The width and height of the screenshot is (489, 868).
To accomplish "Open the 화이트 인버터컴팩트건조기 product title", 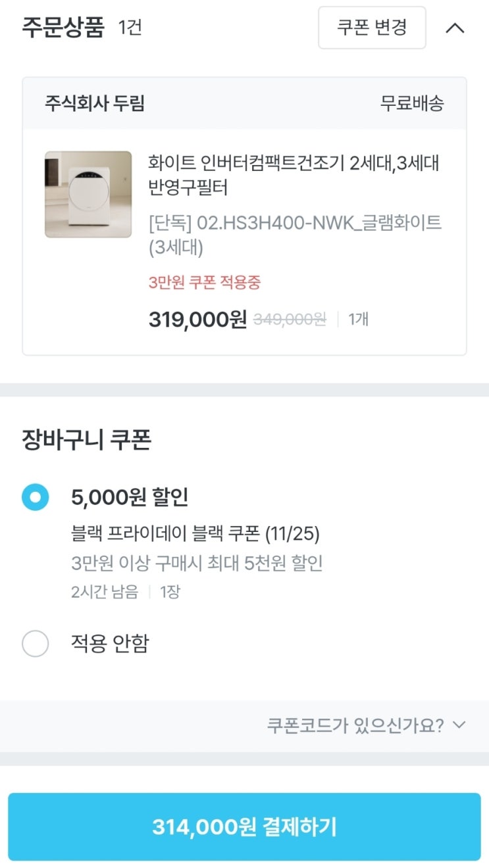I will coord(294,176).
